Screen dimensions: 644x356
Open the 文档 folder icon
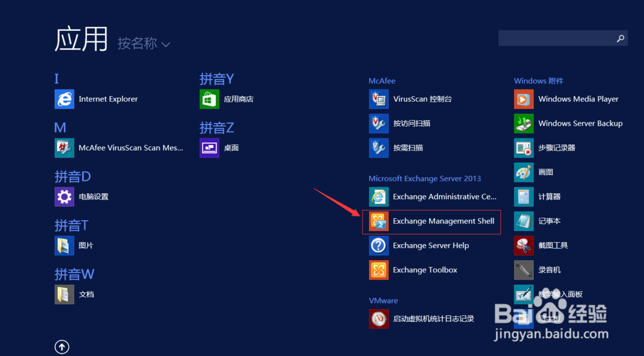64,294
